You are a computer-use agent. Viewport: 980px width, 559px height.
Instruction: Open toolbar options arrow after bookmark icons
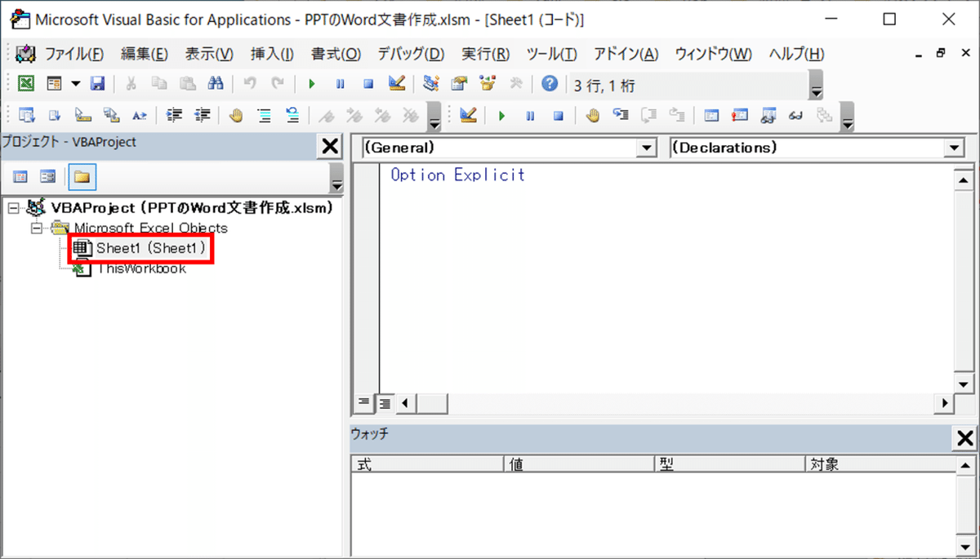434,118
